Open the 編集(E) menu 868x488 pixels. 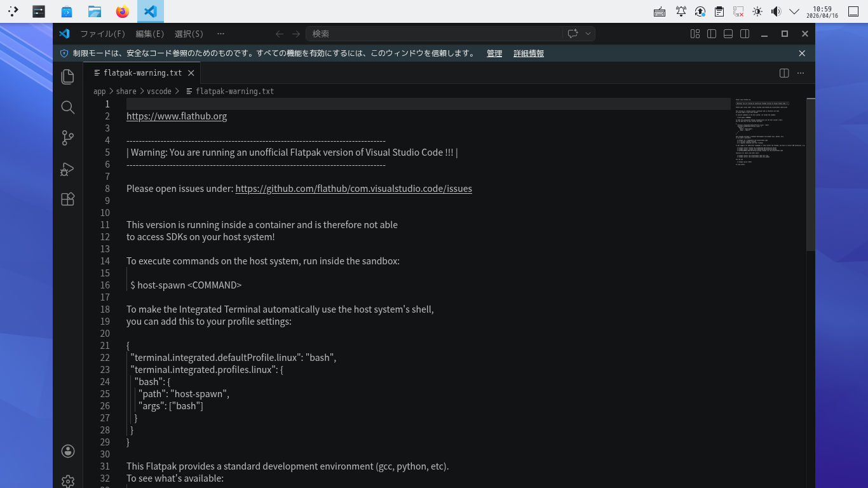150,34
